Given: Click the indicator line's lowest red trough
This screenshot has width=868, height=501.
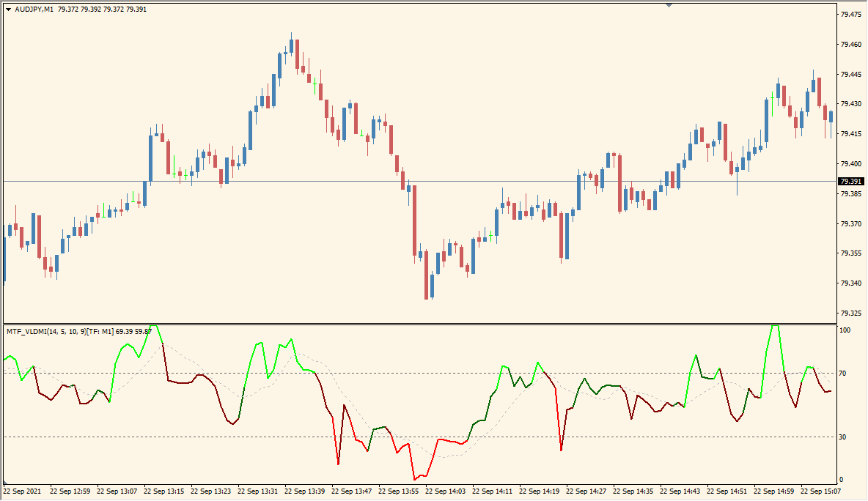Looking at the screenshot, I should [416, 479].
